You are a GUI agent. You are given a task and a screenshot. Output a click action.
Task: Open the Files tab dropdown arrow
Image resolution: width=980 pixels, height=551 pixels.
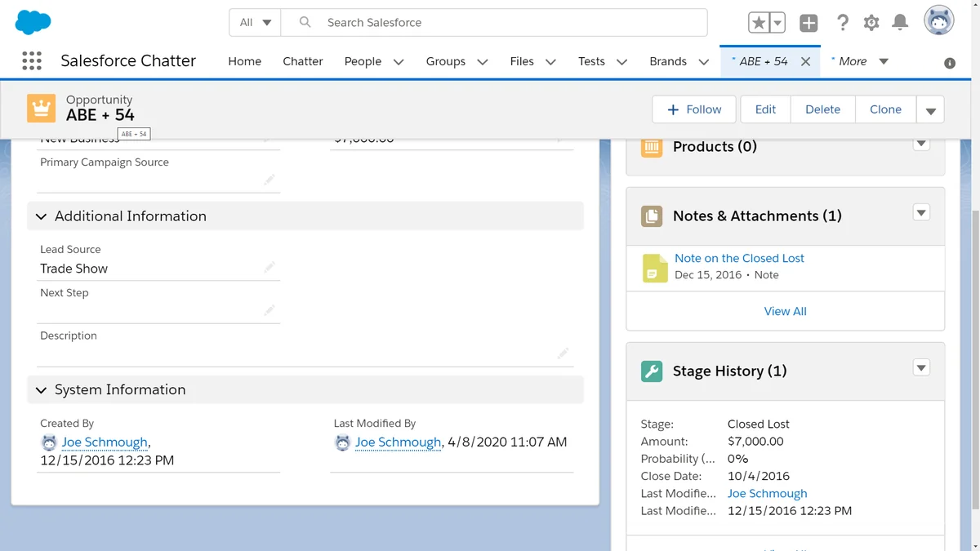(x=550, y=62)
